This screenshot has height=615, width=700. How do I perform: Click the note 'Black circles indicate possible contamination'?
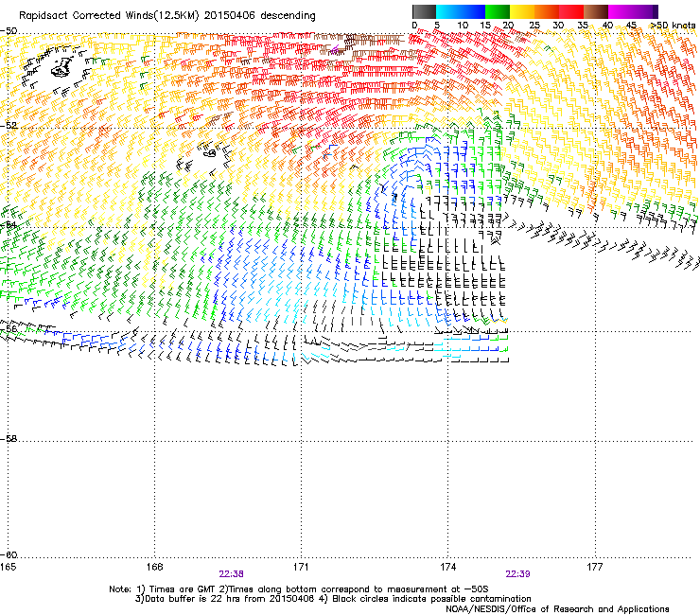[x=431, y=599]
